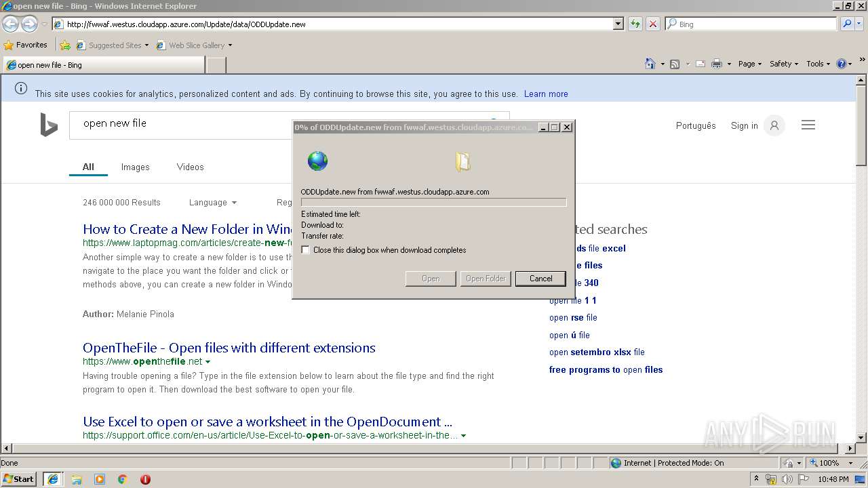
Task: Click the Bing logo
Action: pos(49,125)
